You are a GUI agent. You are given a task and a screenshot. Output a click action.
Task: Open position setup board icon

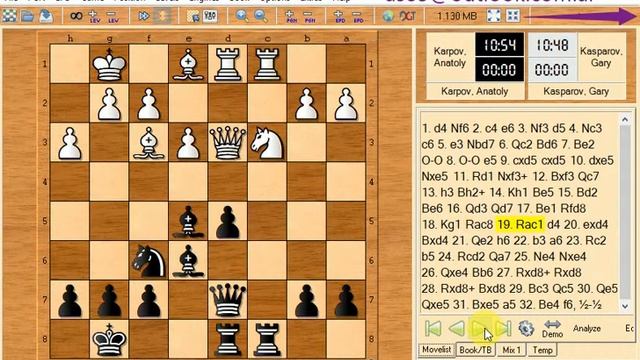click(193, 16)
